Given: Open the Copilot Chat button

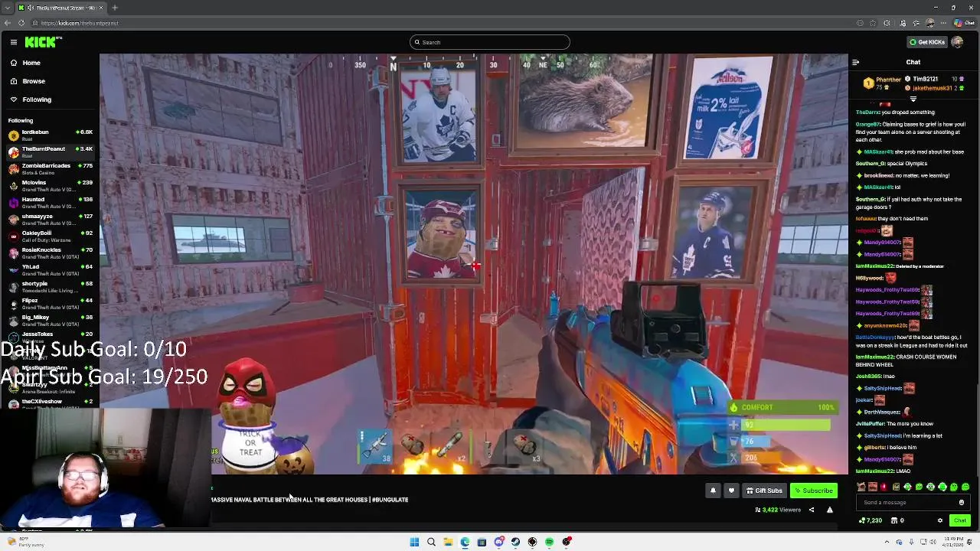Looking at the screenshot, I should [964, 23].
